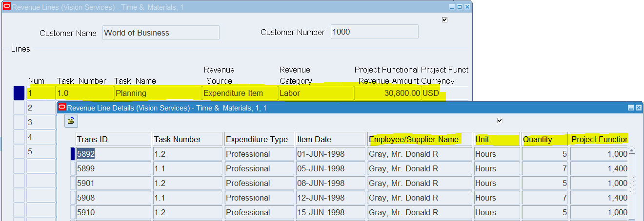Image resolution: width=644 pixels, height=221 pixels.
Task: Click the folder icon in Revenue Line Details
Action: coord(71,121)
